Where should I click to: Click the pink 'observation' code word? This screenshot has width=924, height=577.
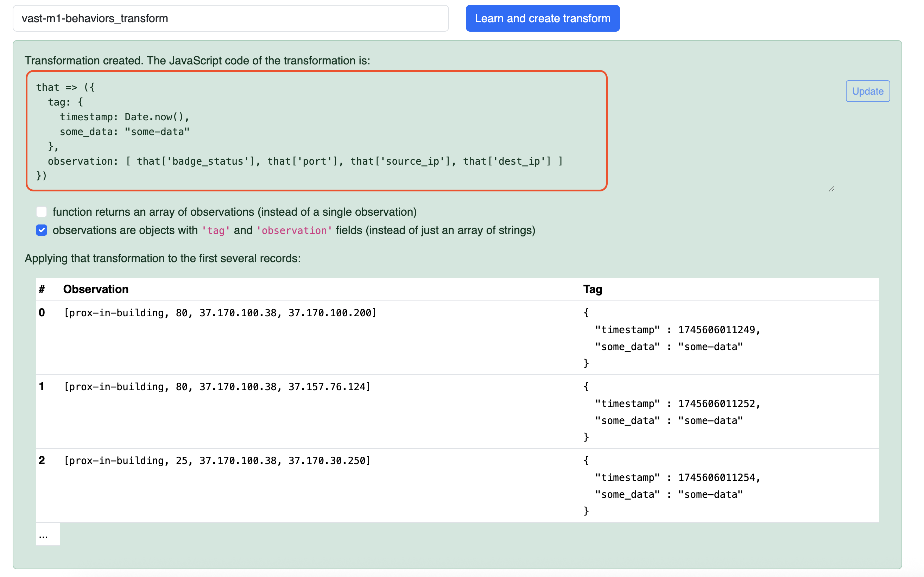(x=294, y=230)
